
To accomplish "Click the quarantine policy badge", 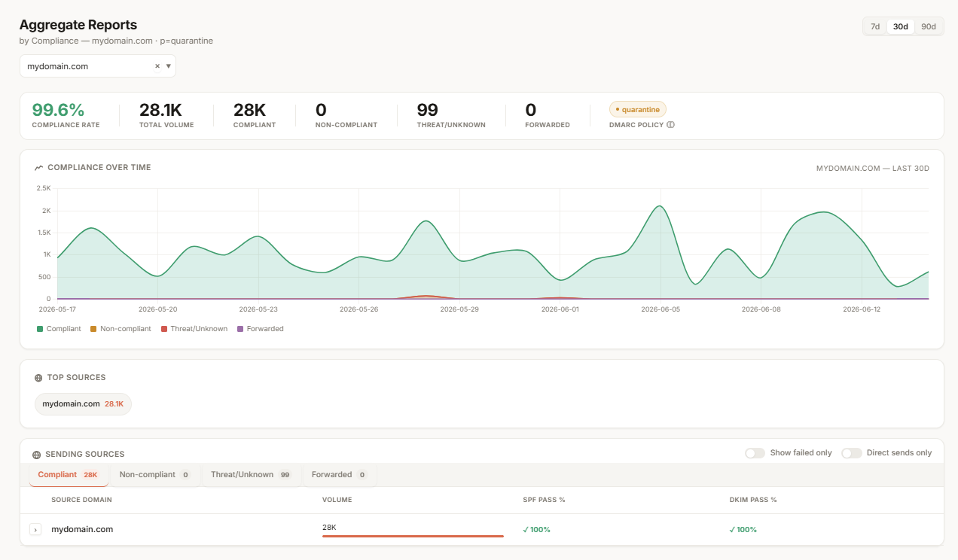I will [x=638, y=109].
